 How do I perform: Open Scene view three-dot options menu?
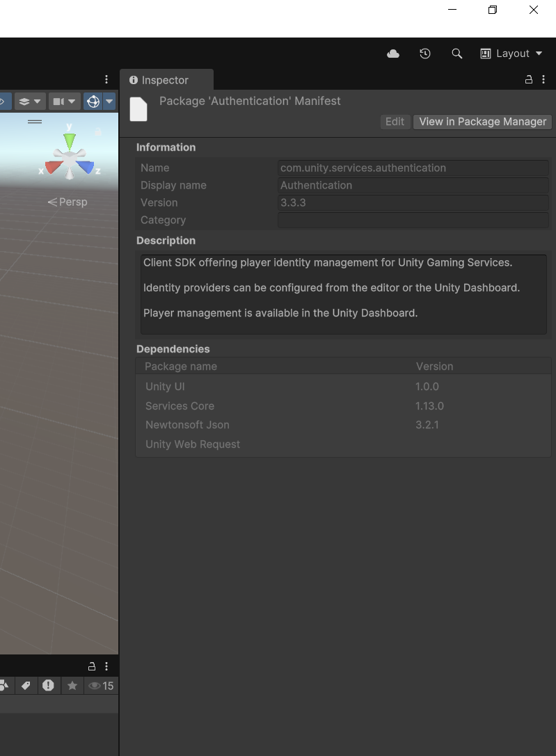click(106, 79)
